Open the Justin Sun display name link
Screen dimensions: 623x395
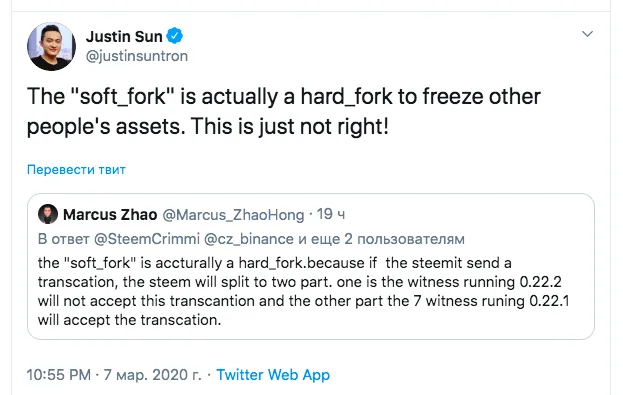[124, 37]
